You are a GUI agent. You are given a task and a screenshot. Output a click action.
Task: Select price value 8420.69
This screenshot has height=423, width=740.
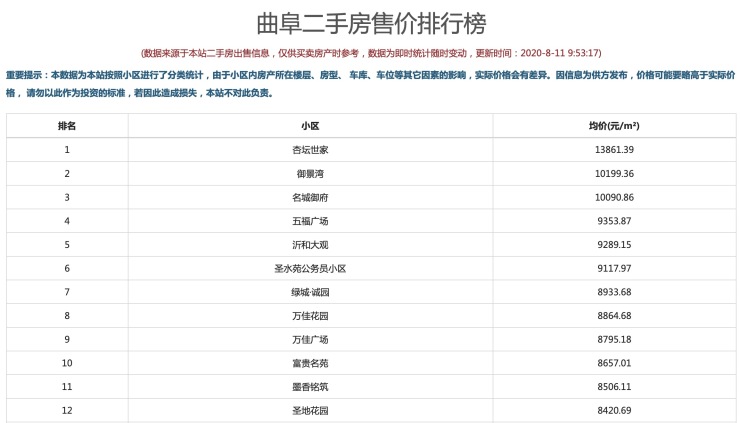point(614,410)
